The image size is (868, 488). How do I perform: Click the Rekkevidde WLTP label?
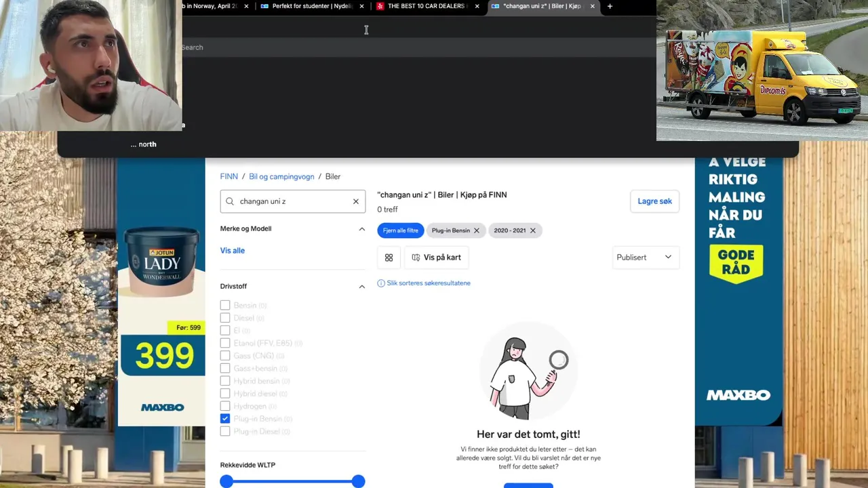click(x=248, y=465)
